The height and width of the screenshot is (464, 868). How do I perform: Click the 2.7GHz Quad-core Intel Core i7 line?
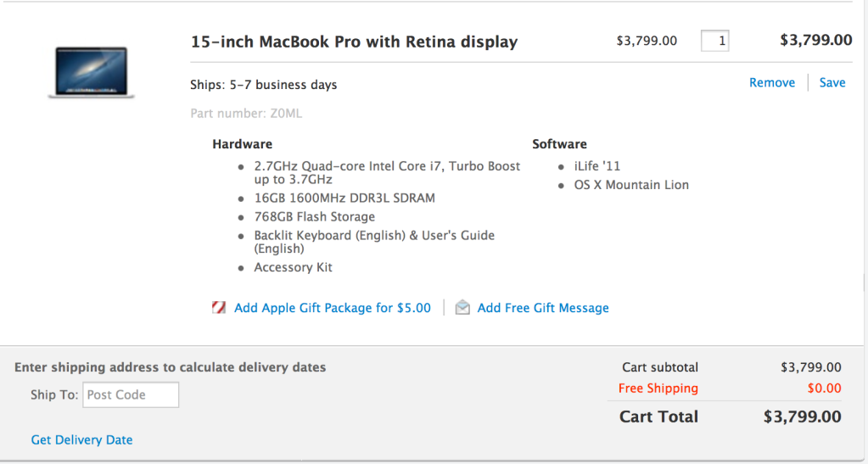click(387, 173)
